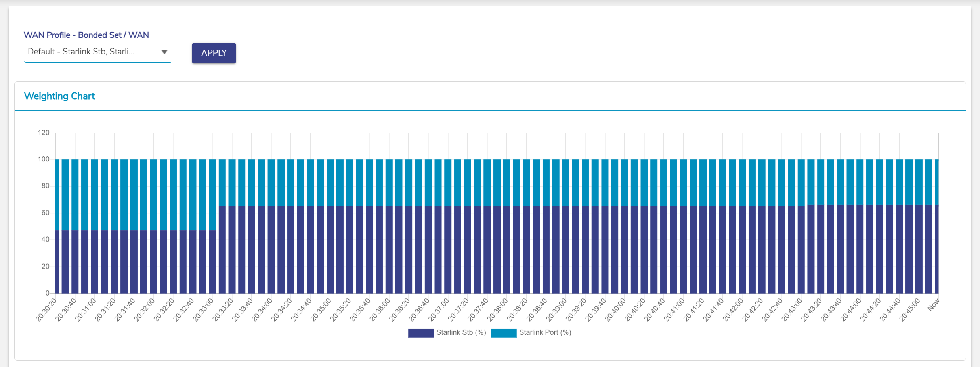
Task: Toggle Starlink Stb legend color box
Action: [x=420, y=333]
